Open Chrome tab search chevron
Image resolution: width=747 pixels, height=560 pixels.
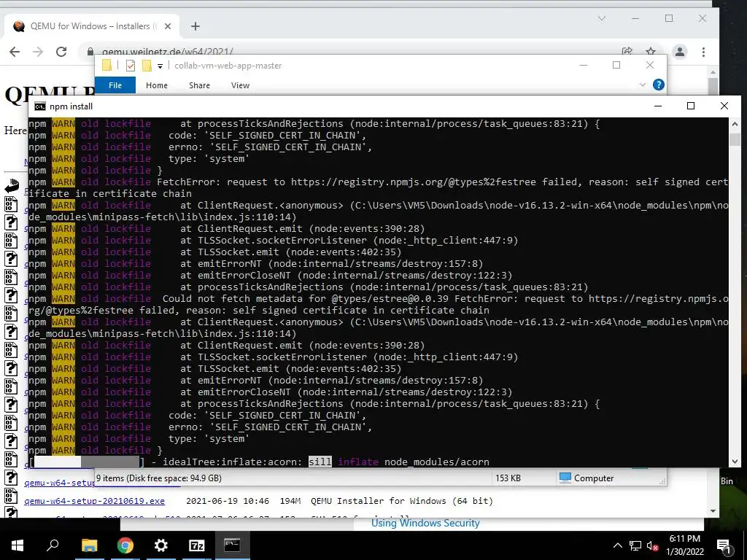click(602, 18)
